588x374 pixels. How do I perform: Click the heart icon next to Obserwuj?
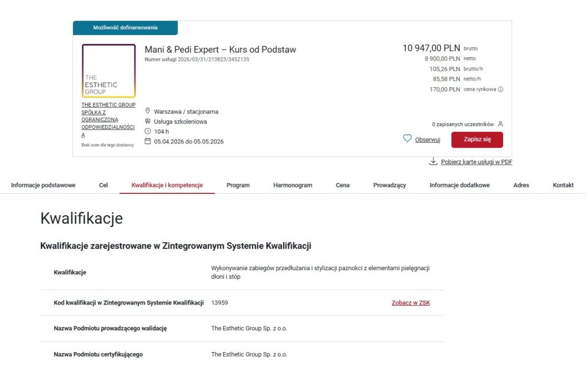(407, 139)
